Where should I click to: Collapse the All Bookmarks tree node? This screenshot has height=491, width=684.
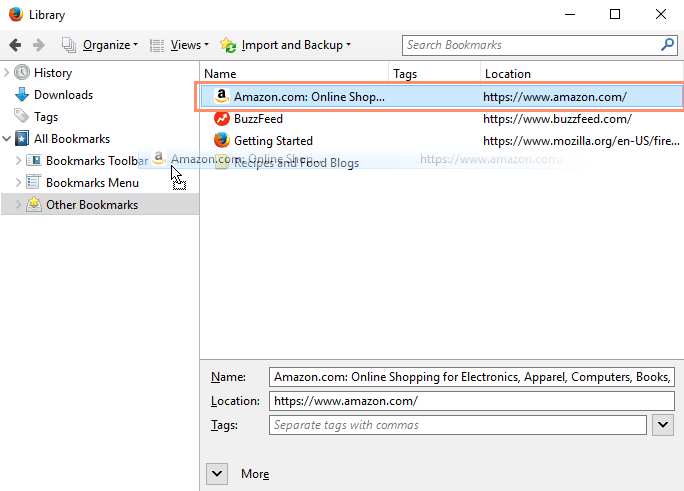7,139
